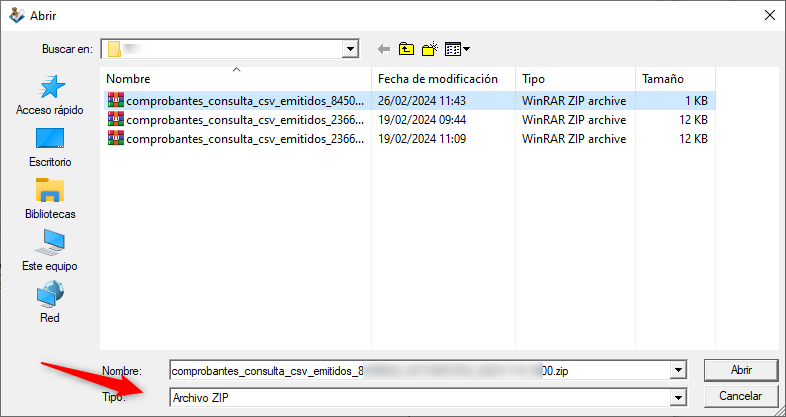The height and width of the screenshot is (417, 786).
Task: Select the ZIP file modified 19/02/2024 09:44
Action: click(x=238, y=120)
